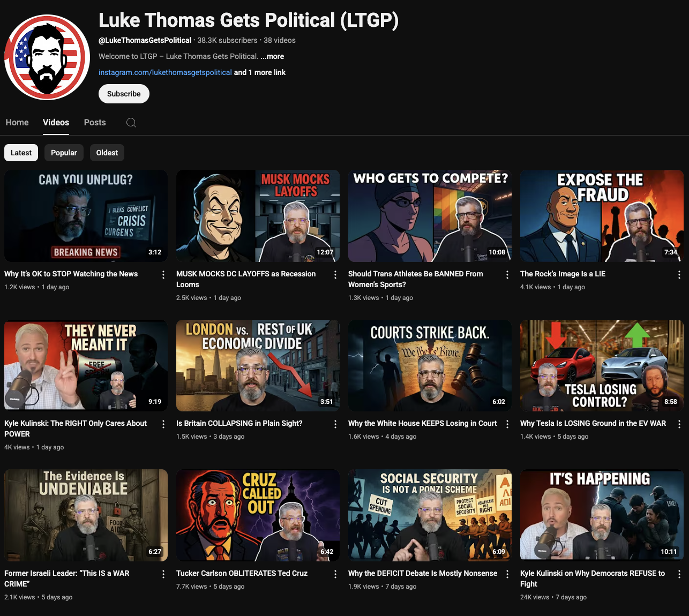Show the 'and 1 more link' popup

(260, 72)
